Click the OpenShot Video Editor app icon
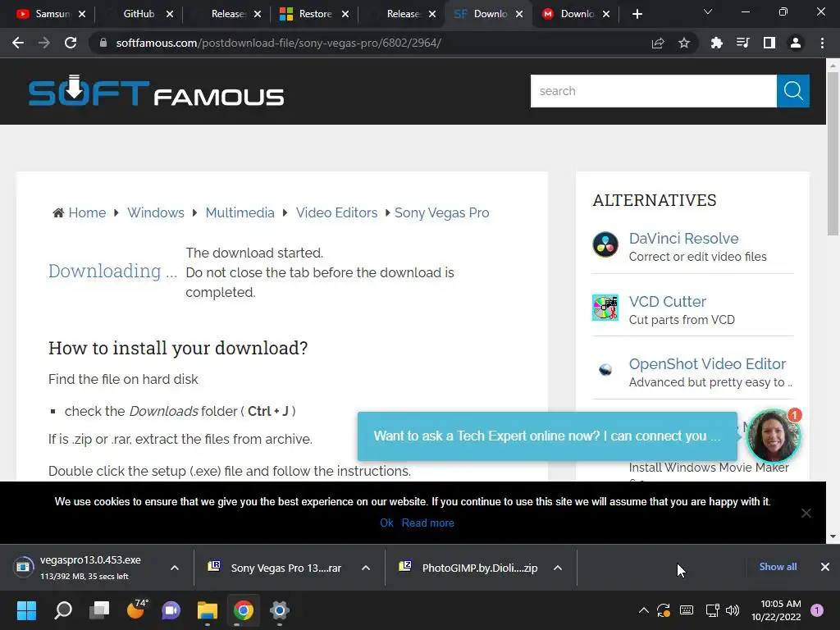The width and height of the screenshot is (840, 630). (x=605, y=370)
